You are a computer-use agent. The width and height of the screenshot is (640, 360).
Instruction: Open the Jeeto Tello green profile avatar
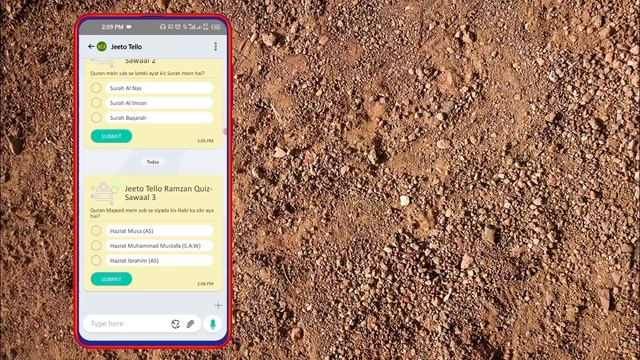coord(102,47)
